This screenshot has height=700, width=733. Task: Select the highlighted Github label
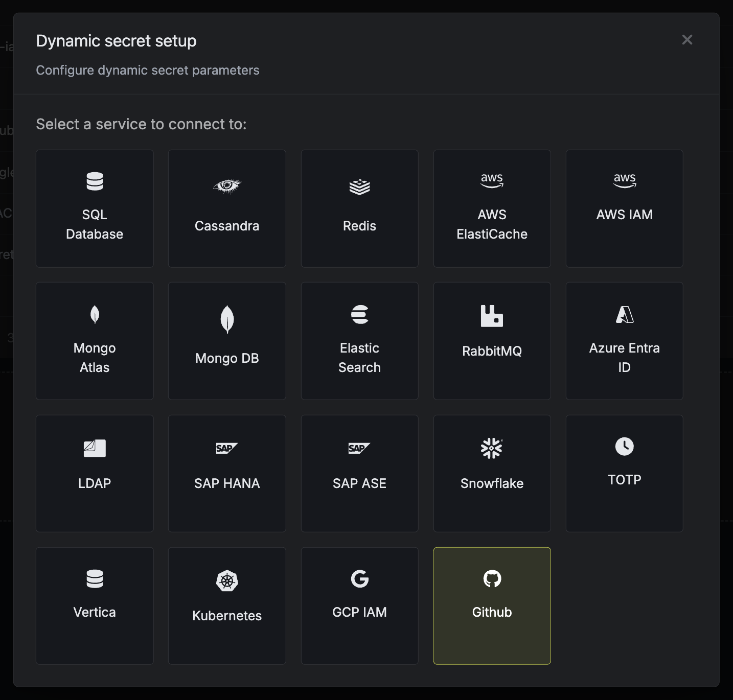coord(492,612)
